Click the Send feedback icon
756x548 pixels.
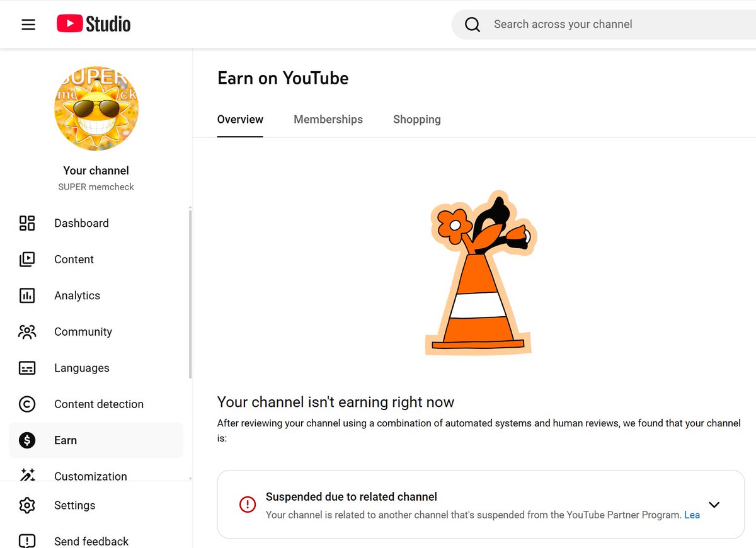coord(27,540)
